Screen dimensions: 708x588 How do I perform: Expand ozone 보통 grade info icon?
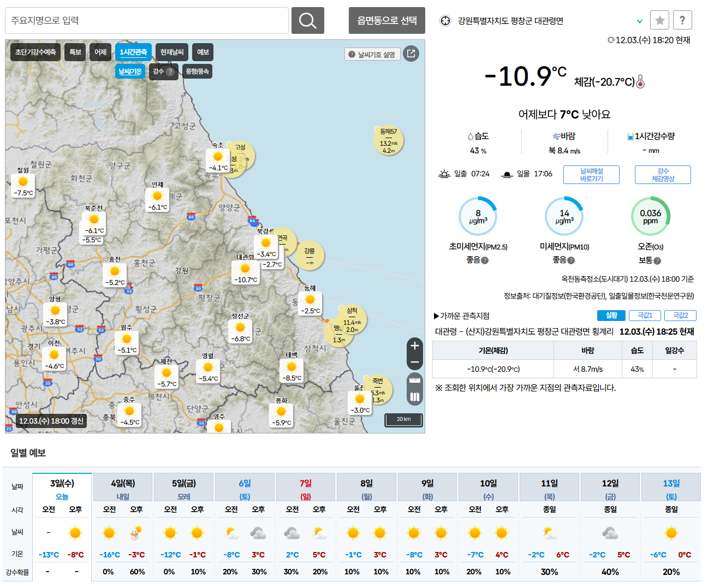pyautogui.click(x=657, y=261)
